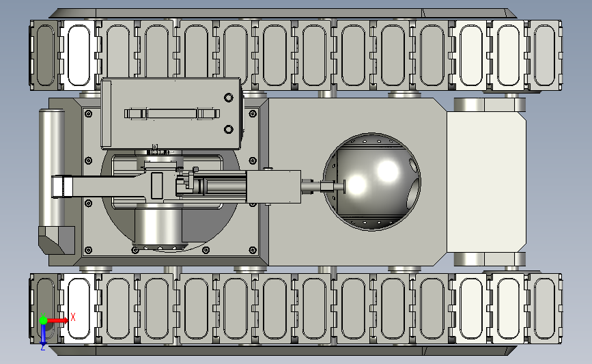Viewport: 592px width, 364px height.
Task: Select the brightest white link on upper track
Action: pos(79,55)
